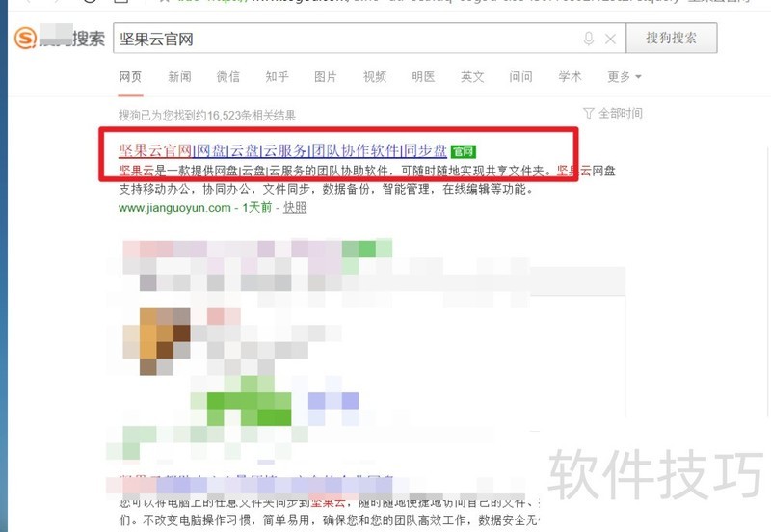The height and width of the screenshot is (532, 771).
Task: Click the 全部时间 filter funnel icon
Action: 588,113
